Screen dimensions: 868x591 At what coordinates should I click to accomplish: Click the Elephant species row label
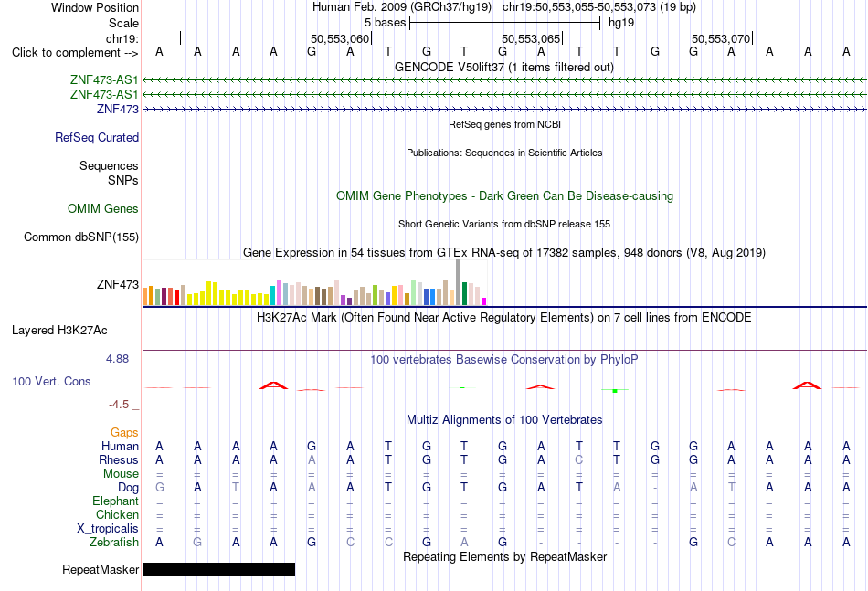[x=116, y=501]
